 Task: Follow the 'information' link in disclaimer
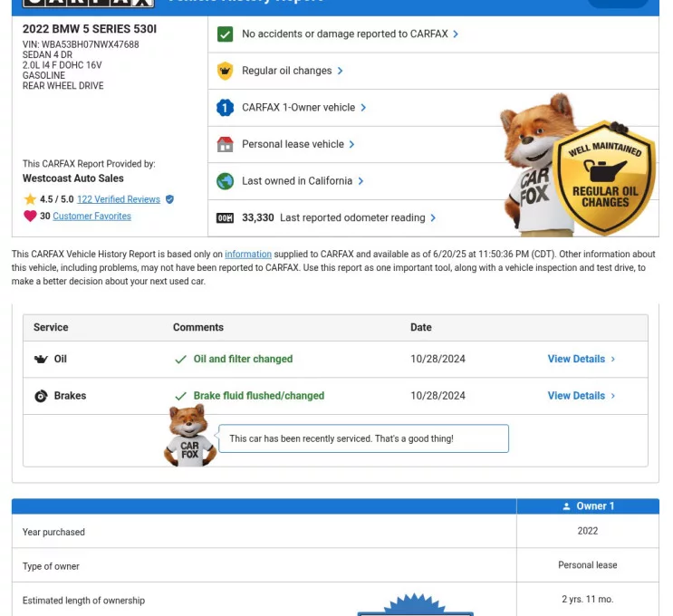click(248, 255)
